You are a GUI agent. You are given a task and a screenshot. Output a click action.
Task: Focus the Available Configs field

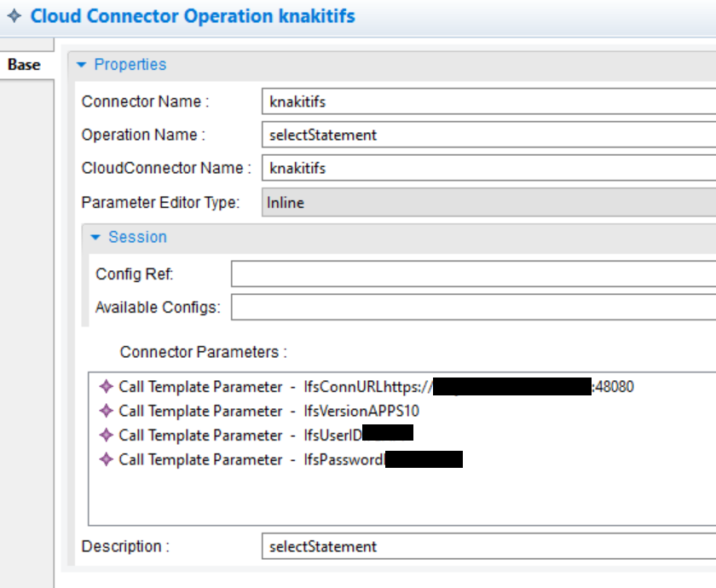pyautogui.click(x=473, y=307)
